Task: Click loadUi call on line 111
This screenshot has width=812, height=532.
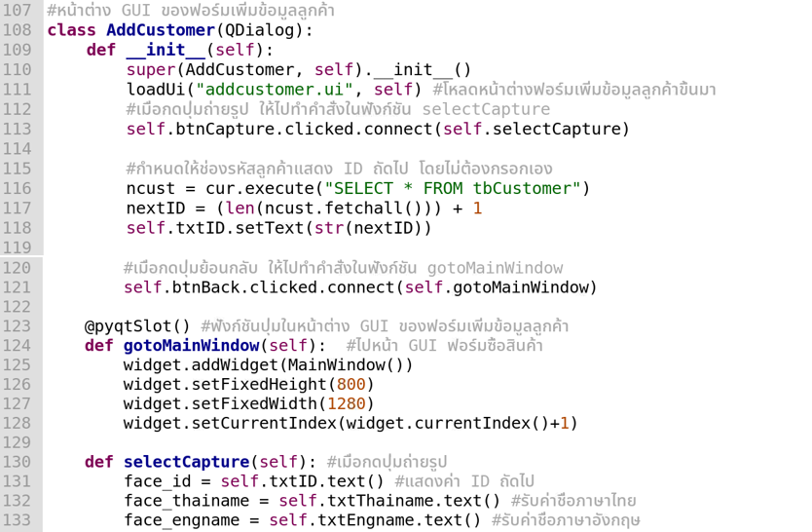Action: [156, 90]
